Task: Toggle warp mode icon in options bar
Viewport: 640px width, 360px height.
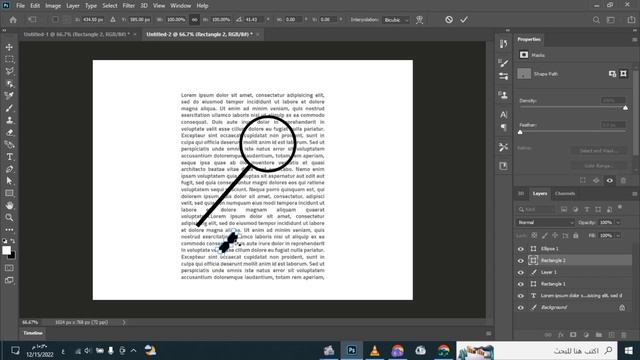Action: tap(420, 20)
